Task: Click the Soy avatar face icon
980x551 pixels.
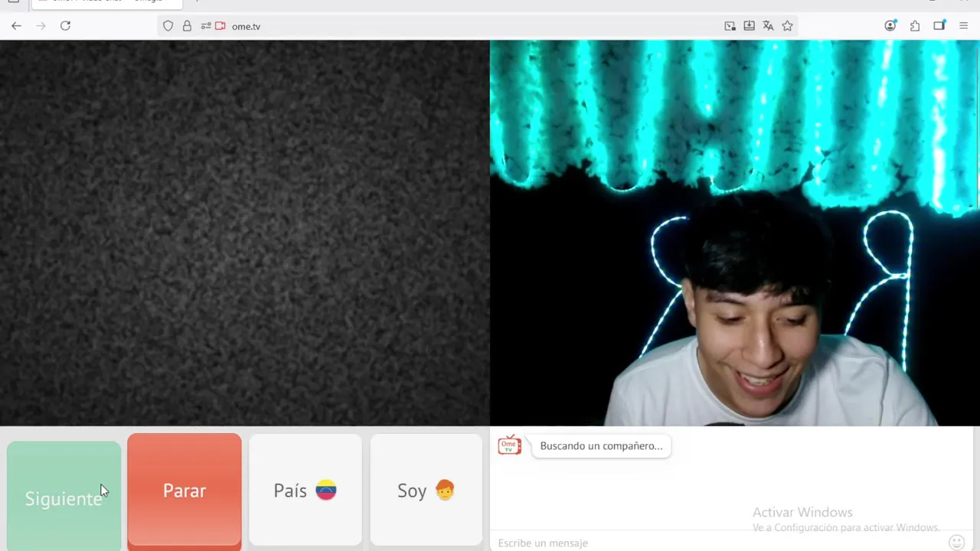Action: coord(445,490)
